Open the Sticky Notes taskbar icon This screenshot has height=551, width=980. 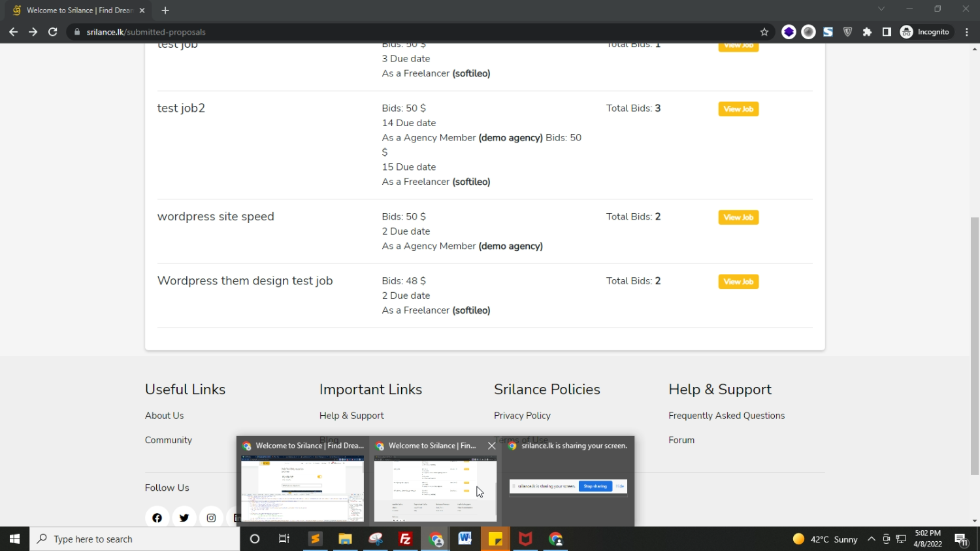pyautogui.click(x=495, y=539)
